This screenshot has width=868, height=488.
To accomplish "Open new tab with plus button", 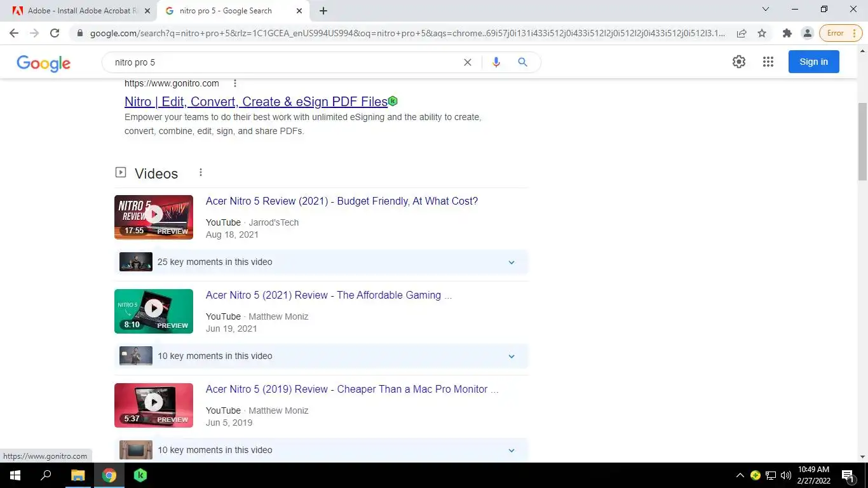I will point(323,11).
